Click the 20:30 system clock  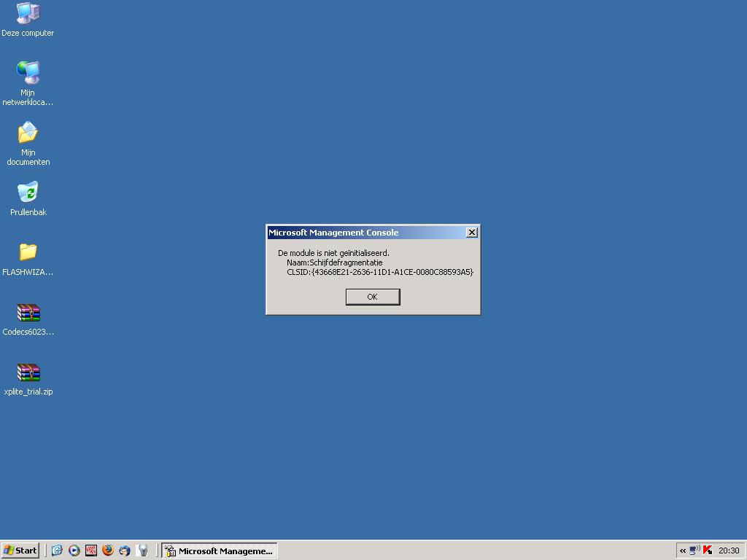729,551
